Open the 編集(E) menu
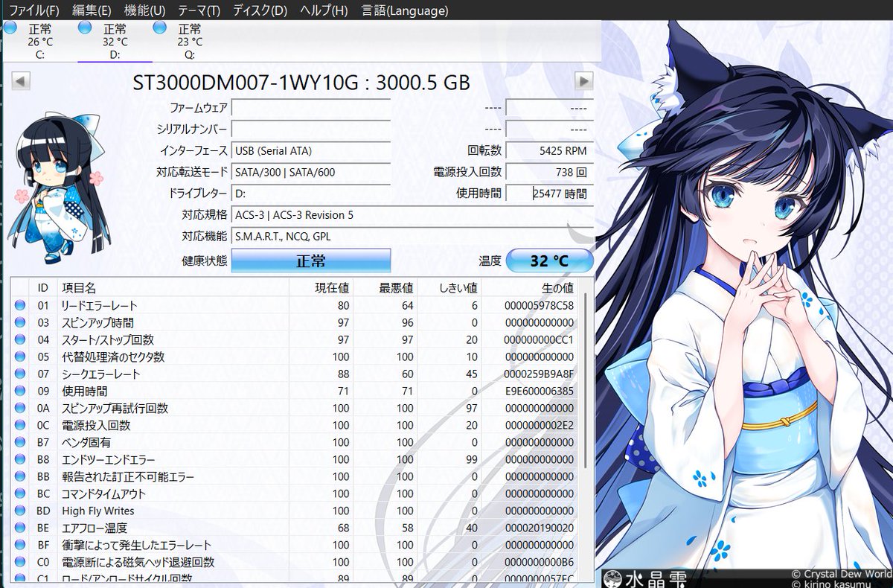893x588 pixels. [92, 10]
